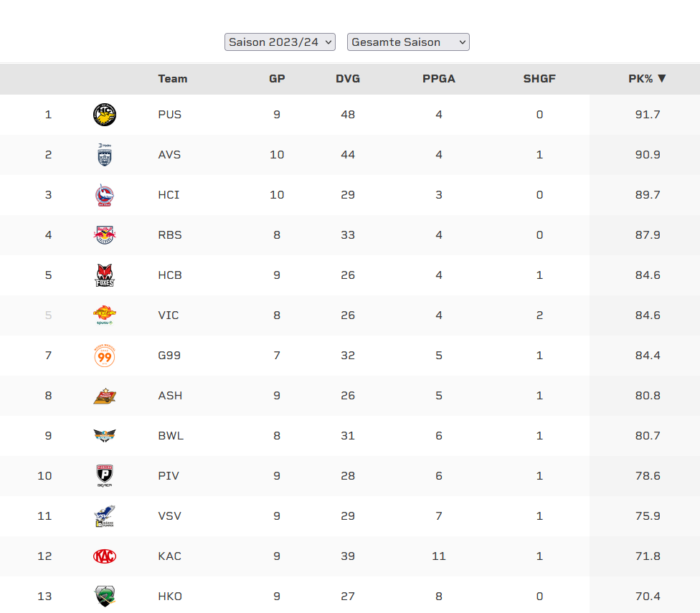Image resolution: width=700 pixels, height=613 pixels.
Task: Open the Saison 2023/24 dropdown
Action: 280,42
